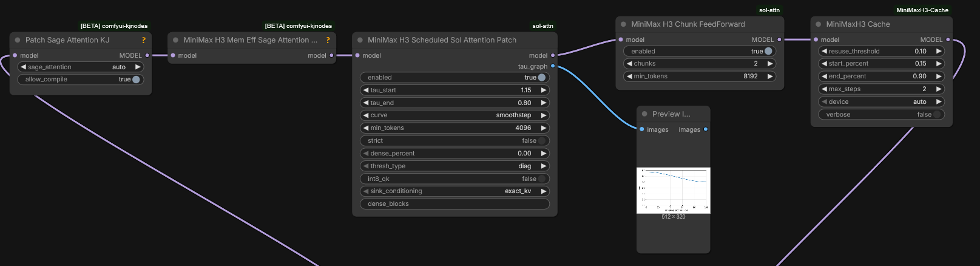The image size is (980, 266).
Task: Click the tau_graph output connector
Action: click(553, 66)
